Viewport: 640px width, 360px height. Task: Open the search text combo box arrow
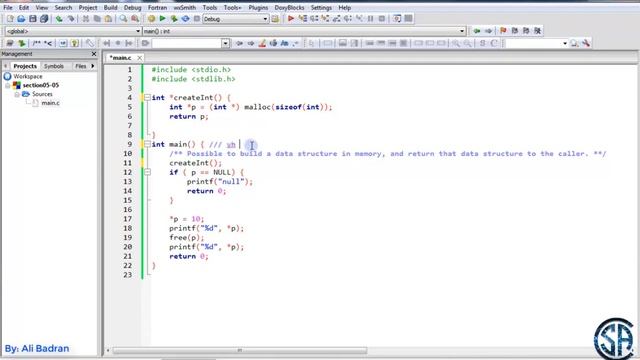click(225, 43)
